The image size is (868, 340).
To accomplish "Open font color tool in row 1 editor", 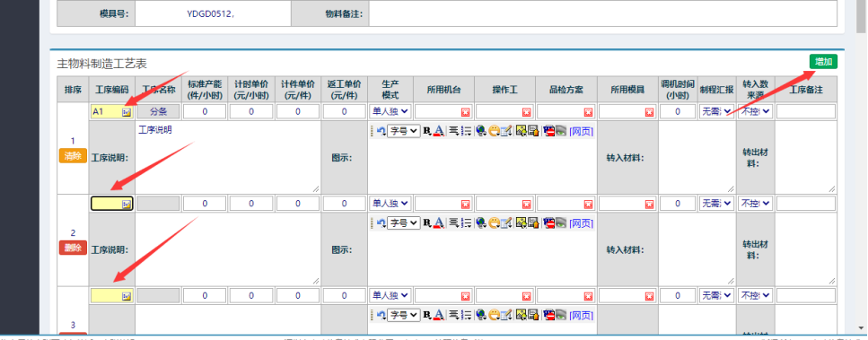I will (439, 131).
